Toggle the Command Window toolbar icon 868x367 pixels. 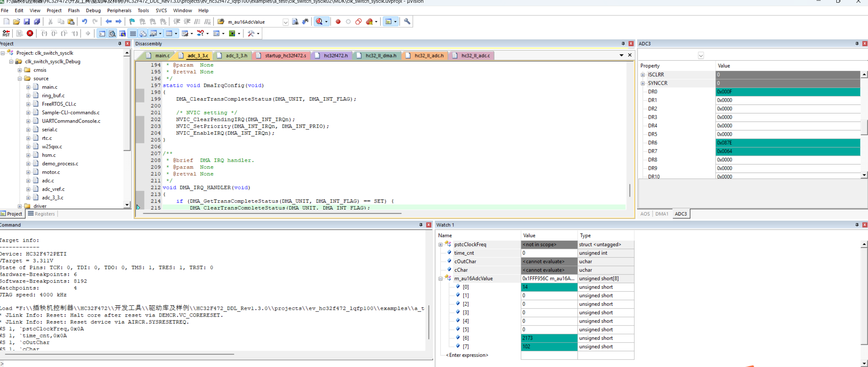pyautogui.click(x=102, y=33)
